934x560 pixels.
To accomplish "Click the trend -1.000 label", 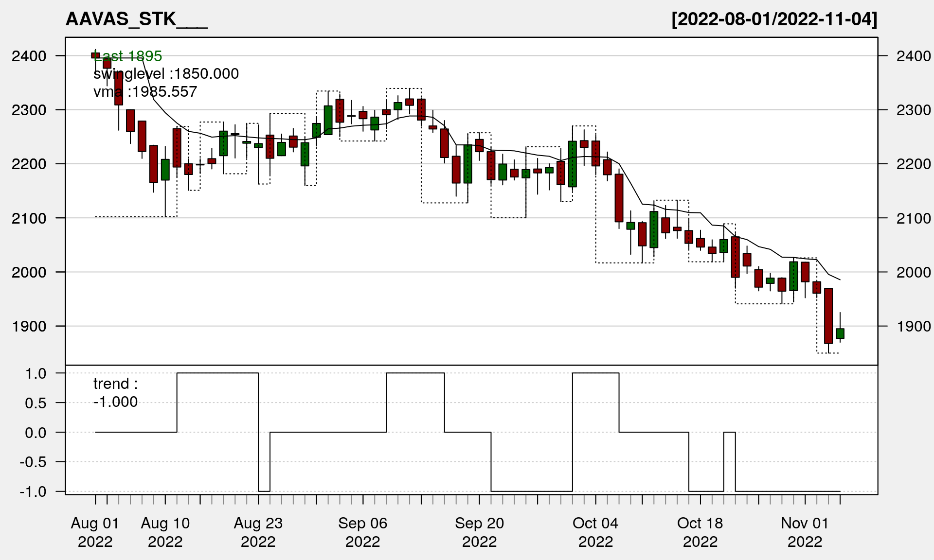I will coord(115,393).
